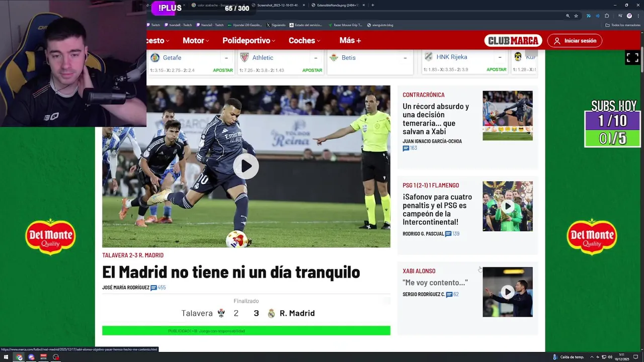This screenshot has height=362, width=644.
Task: Click author Juan Ignacio García-Ochoa
Action: pyautogui.click(x=432, y=141)
